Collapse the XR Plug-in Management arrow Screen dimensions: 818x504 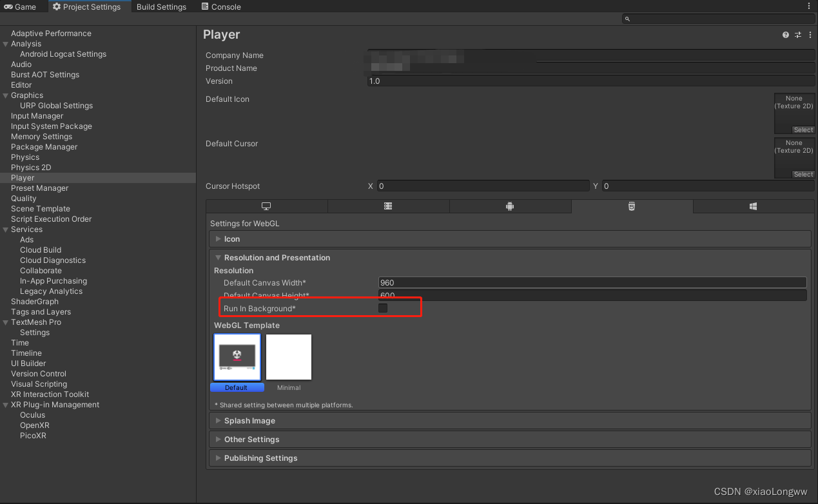(6, 405)
